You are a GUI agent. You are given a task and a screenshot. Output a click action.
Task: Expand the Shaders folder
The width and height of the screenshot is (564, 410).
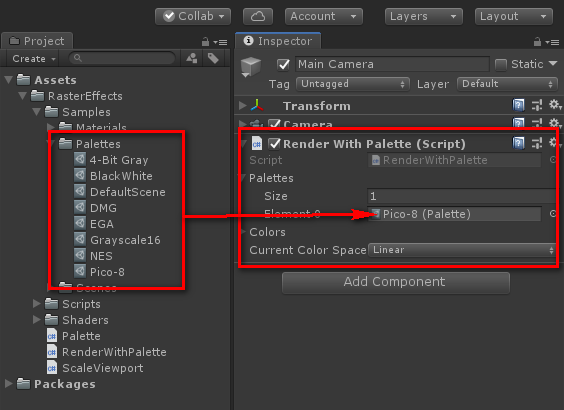point(37,320)
